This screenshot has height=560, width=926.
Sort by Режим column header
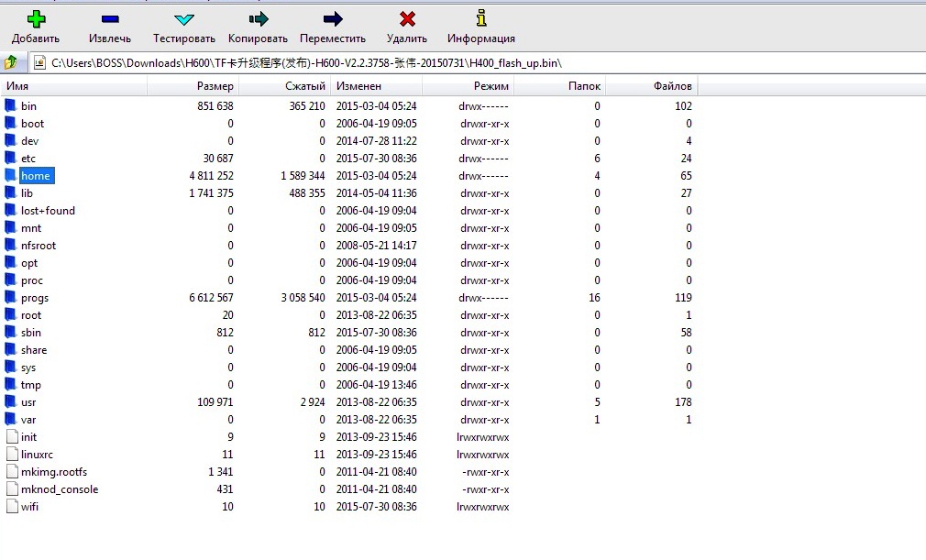pyautogui.click(x=468, y=86)
